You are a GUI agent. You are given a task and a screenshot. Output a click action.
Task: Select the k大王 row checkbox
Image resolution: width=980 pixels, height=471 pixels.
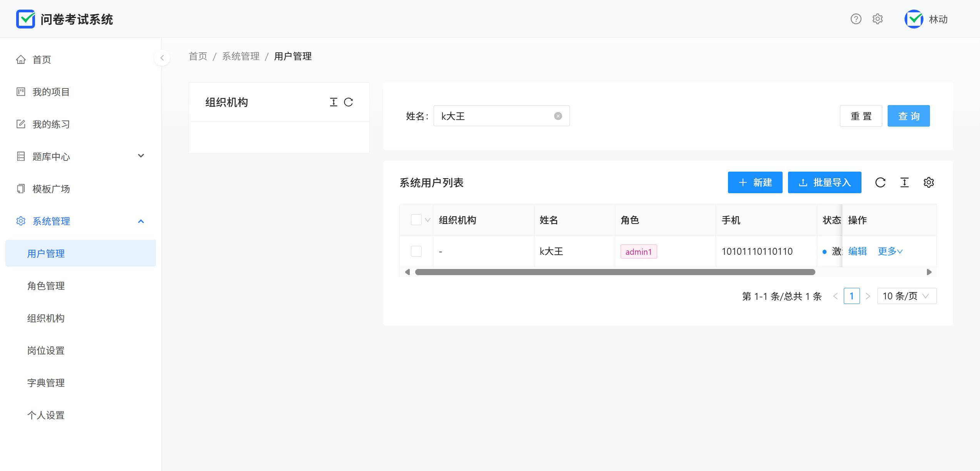[416, 251]
